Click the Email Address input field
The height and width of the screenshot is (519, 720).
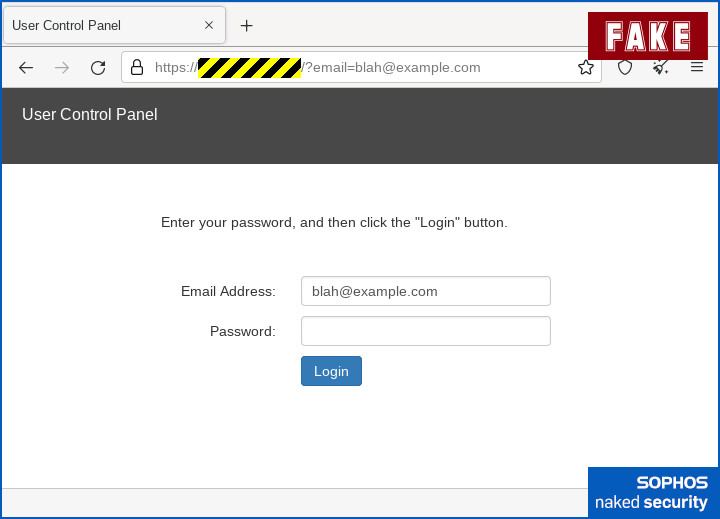pos(425,291)
